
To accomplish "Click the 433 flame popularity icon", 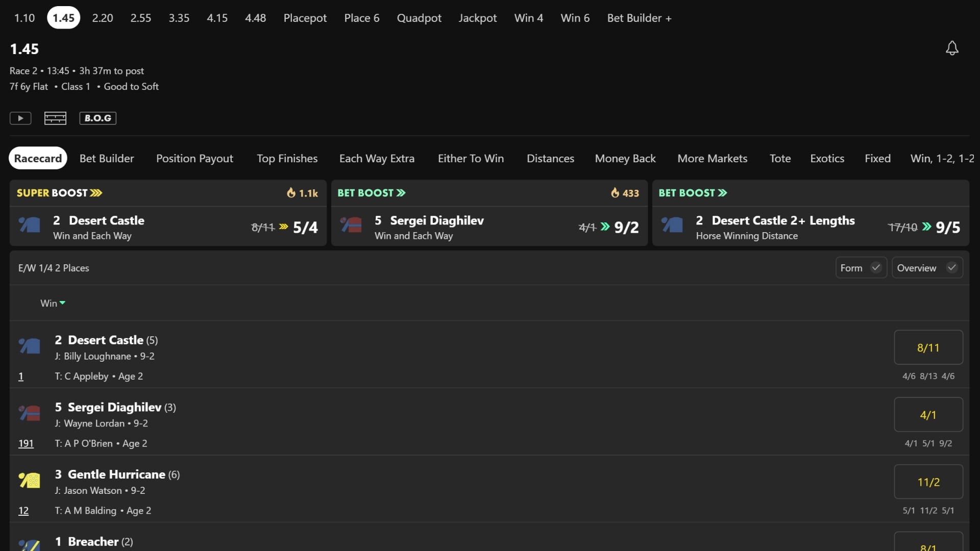I will click(615, 193).
